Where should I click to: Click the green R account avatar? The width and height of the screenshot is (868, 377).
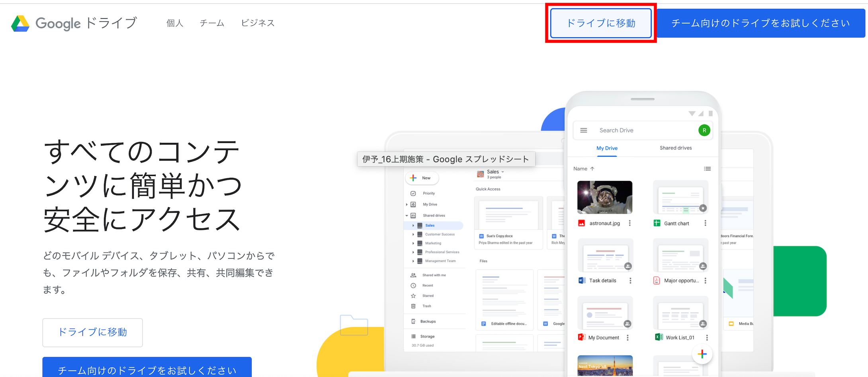704,130
